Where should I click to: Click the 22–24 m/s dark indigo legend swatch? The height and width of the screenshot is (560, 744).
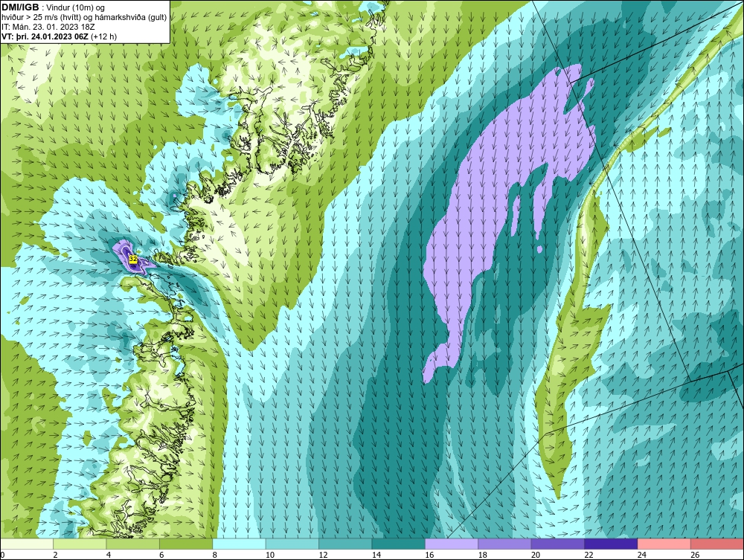[611, 544]
